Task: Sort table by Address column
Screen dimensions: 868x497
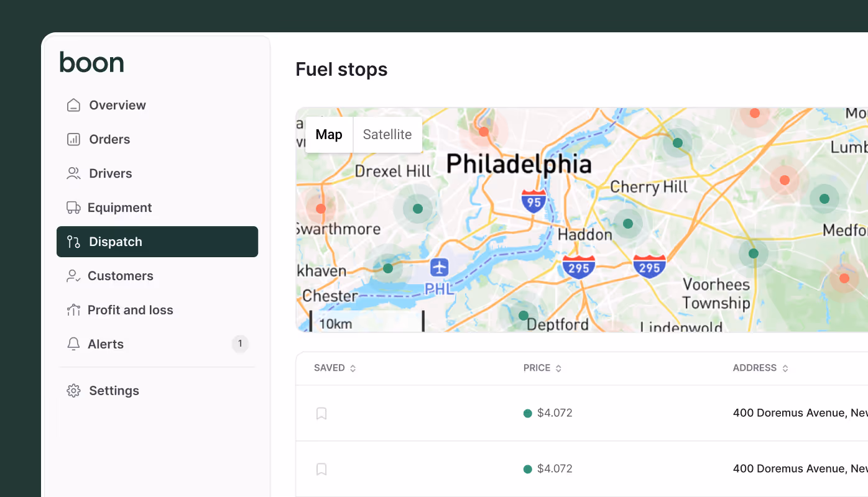Action: 761,368
